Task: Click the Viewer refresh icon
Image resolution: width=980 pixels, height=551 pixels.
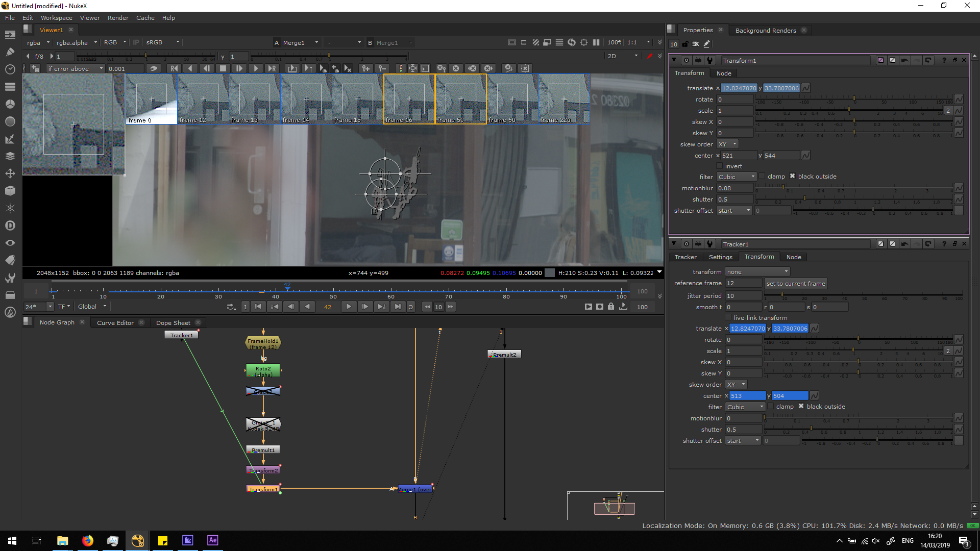Action: coord(572,42)
